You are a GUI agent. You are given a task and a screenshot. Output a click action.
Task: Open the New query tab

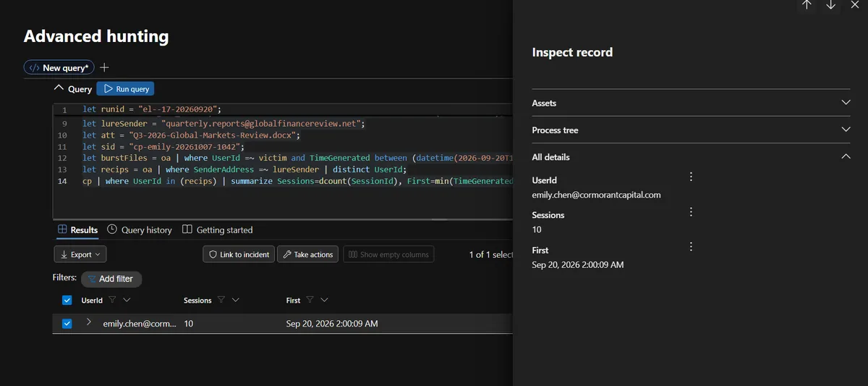(59, 67)
